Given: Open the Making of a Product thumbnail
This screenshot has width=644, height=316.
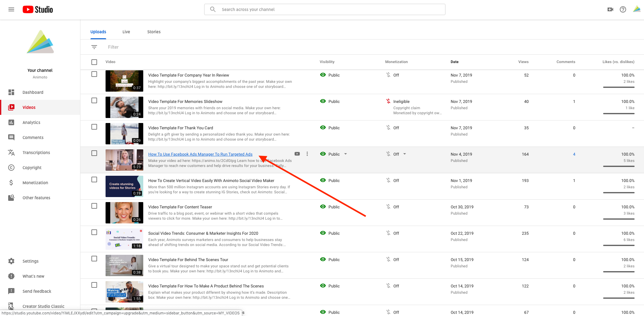Looking at the screenshot, I should (124, 292).
